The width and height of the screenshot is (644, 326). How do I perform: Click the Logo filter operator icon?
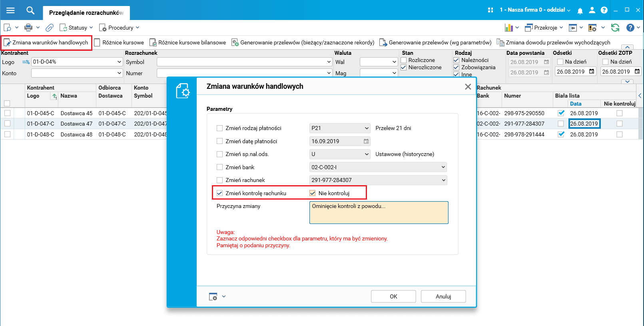[x=26, y=62]
